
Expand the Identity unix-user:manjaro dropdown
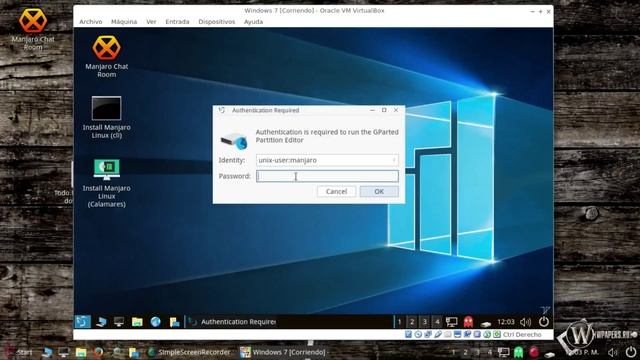click(x=327, y=160)
